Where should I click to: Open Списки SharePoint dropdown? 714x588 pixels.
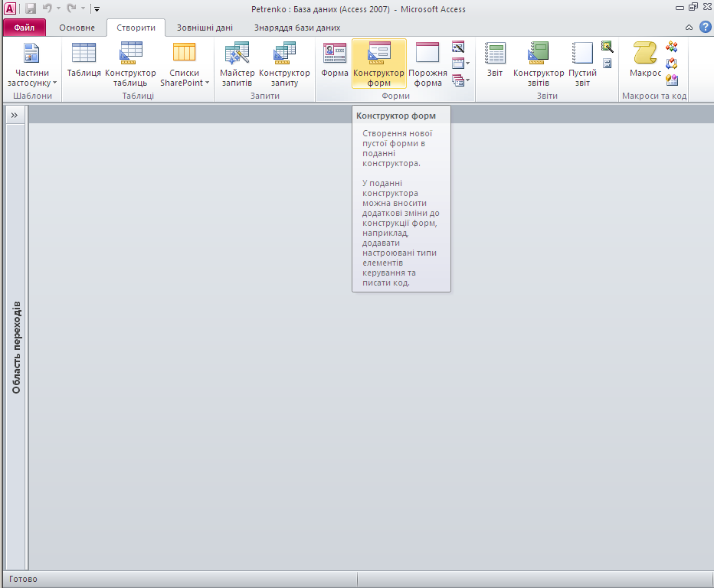[x=185, y=78]
